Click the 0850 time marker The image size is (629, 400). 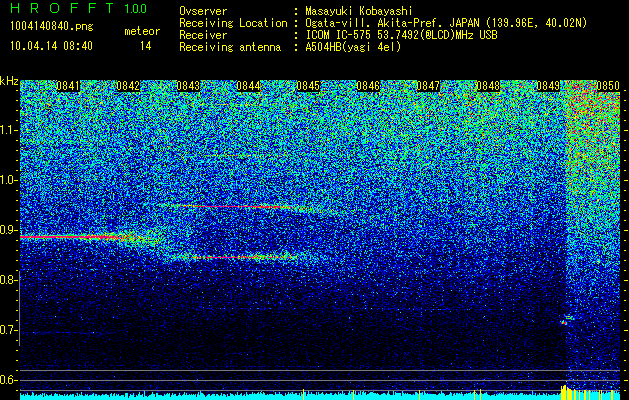[x=608, y=86]
